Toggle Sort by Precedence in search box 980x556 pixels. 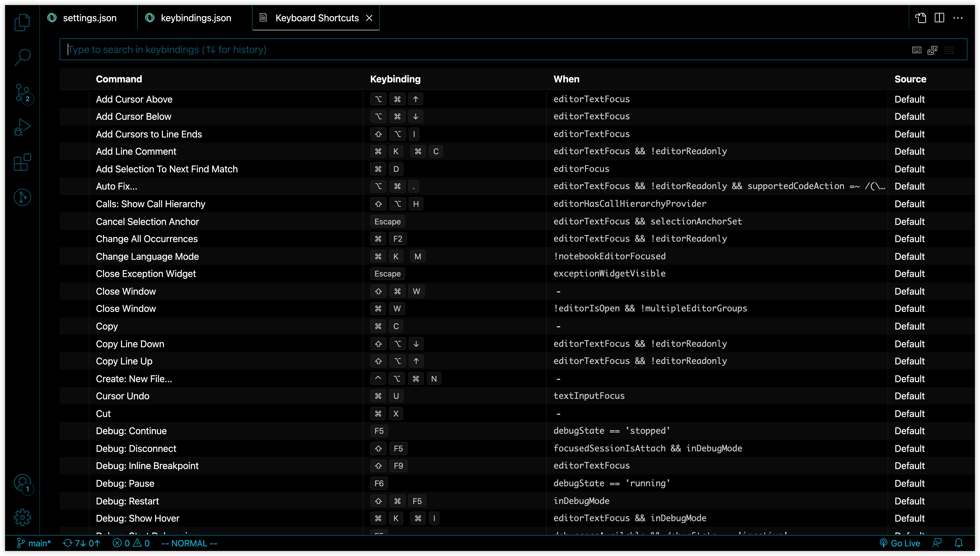pyautogui.click(x=932, y=50)
